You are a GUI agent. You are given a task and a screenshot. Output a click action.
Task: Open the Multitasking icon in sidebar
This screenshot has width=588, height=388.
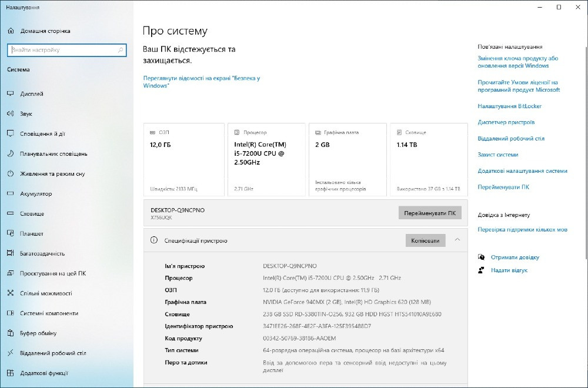click(11, 253)
